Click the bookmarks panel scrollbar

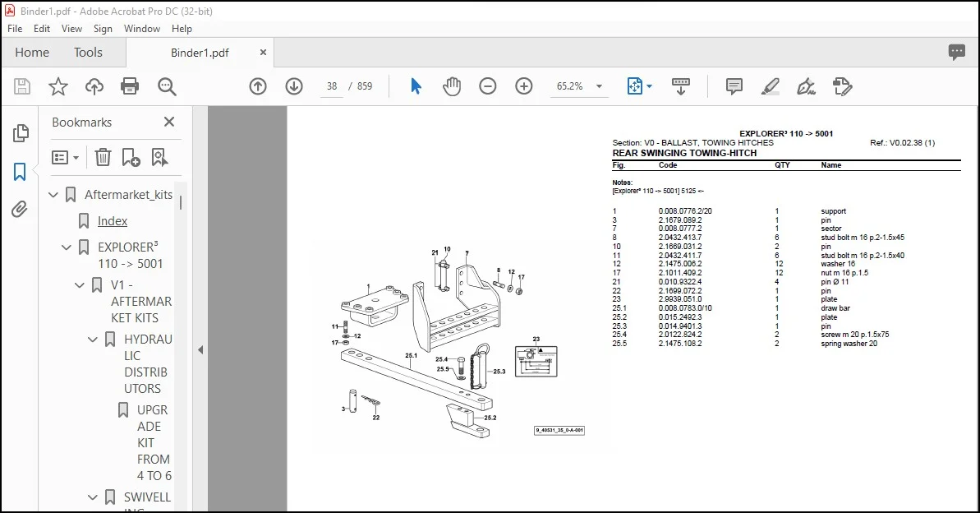(181, 203)
